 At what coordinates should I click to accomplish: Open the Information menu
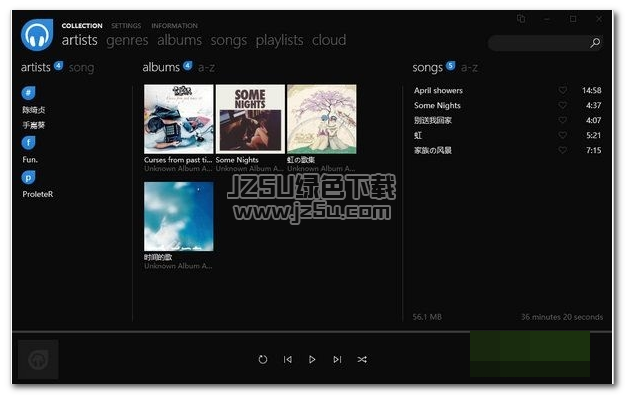(174, 26)
